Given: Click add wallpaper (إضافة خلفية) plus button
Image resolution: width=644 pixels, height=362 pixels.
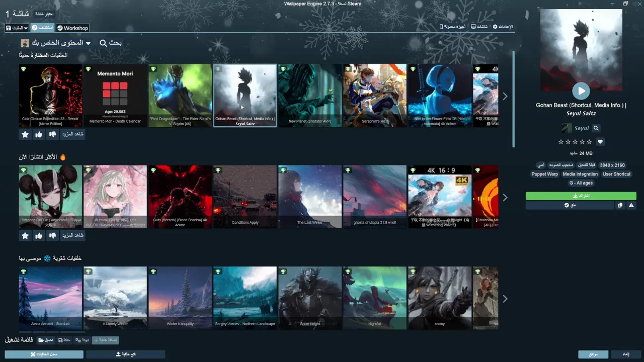Looking at the screenshot, I should [106, 340].
